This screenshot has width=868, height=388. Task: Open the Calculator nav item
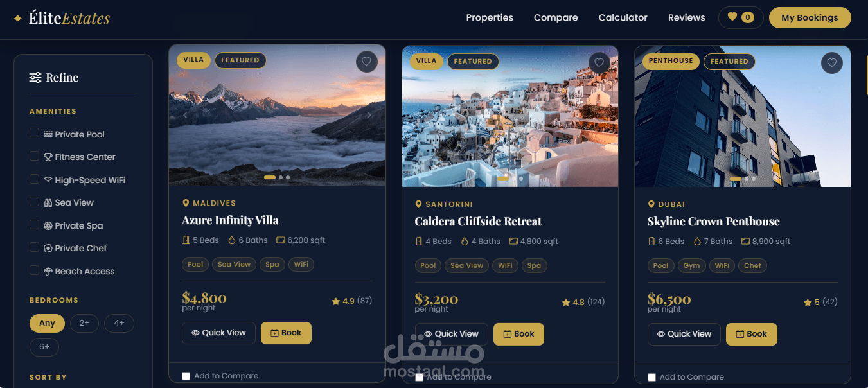click(x=623, y=18)
